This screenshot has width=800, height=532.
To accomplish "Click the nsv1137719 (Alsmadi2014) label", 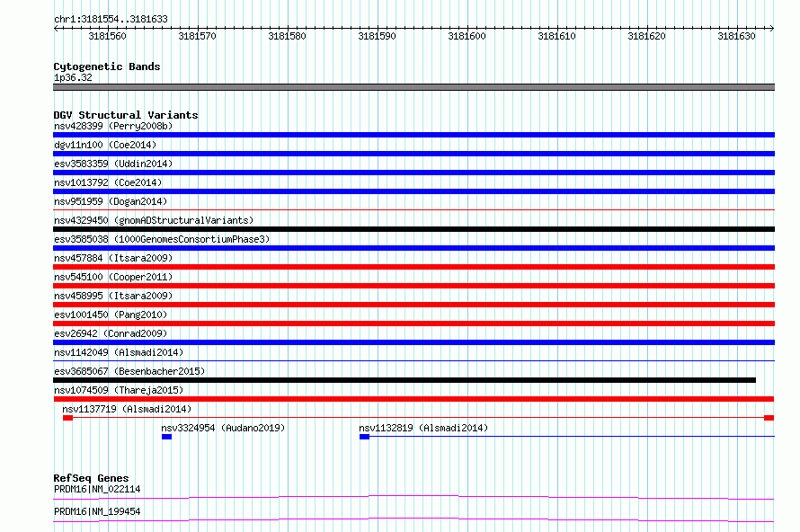I will pos(127,409).
